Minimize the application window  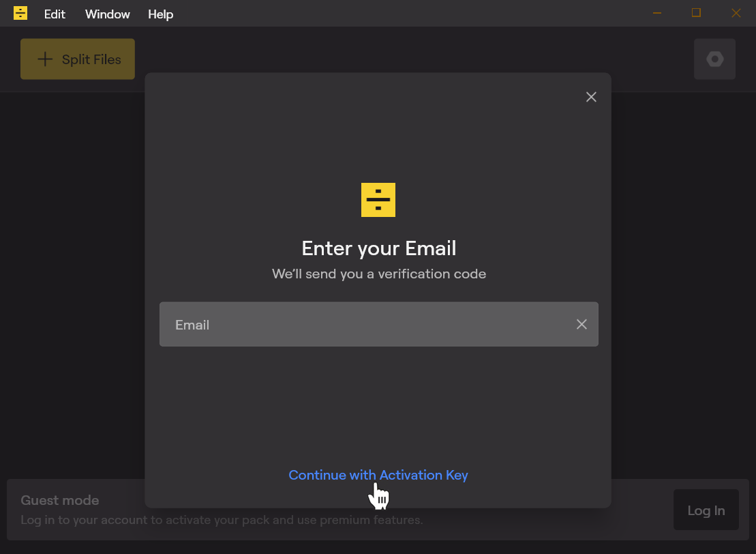(656, 13)
